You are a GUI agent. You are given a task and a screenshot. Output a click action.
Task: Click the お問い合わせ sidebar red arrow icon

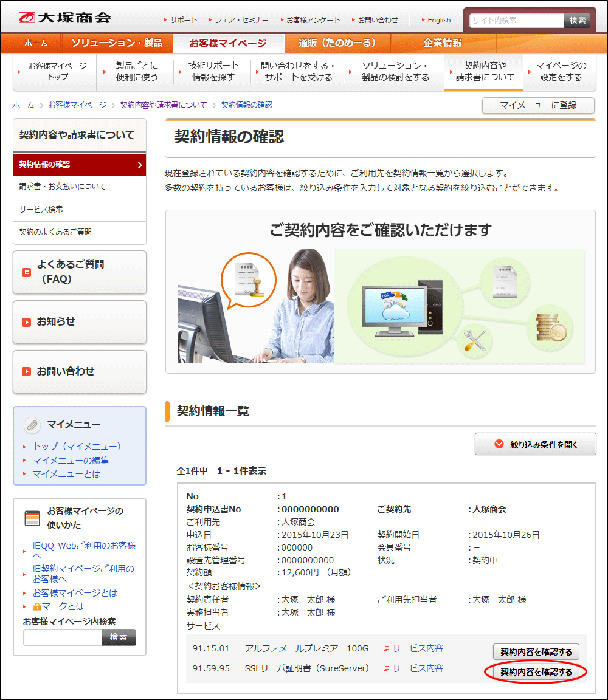[26, 371]
